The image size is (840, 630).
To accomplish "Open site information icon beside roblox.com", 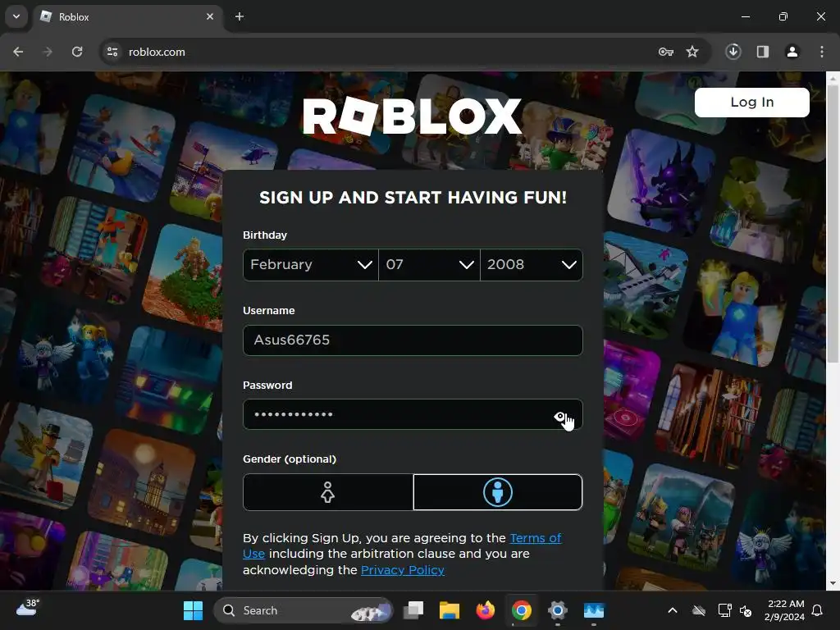I will (112, 52).
